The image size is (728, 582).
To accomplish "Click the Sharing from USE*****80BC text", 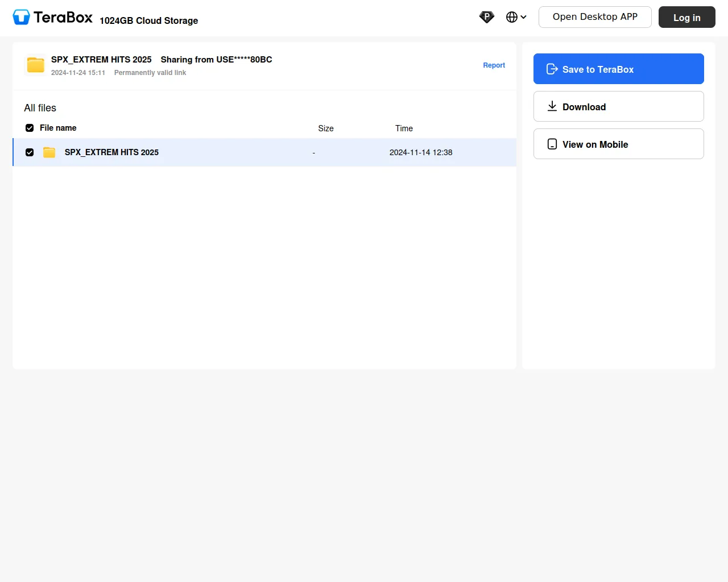I will click(217, 60).
